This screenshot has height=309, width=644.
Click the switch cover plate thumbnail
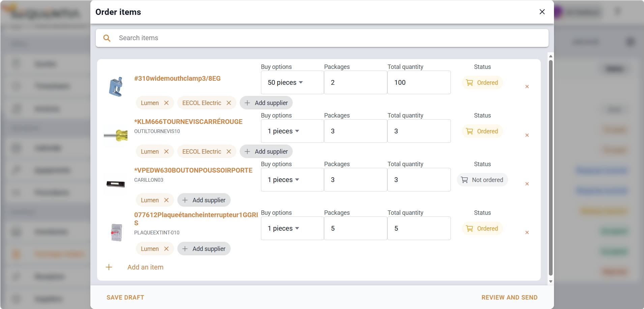116,233
